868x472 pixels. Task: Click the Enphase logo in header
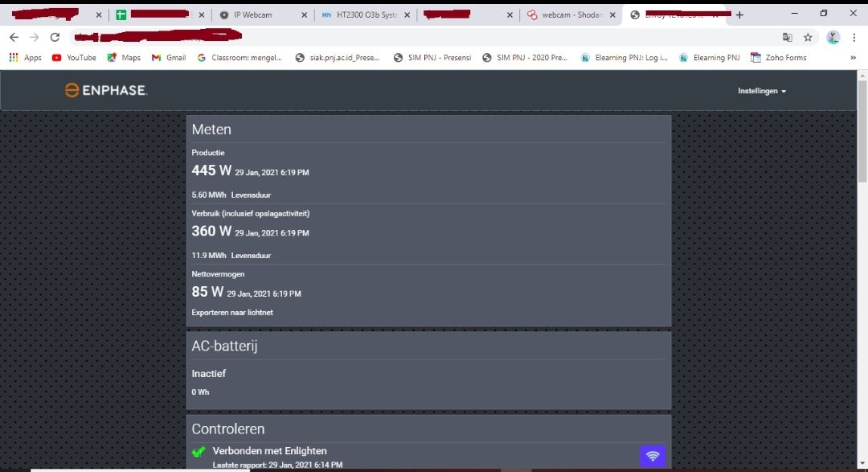point(105,91)
